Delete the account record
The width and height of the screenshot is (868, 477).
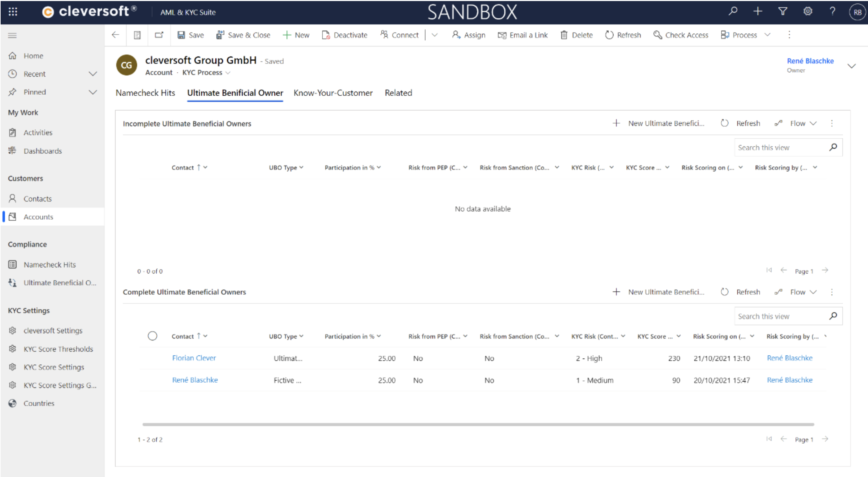(577, 35)
